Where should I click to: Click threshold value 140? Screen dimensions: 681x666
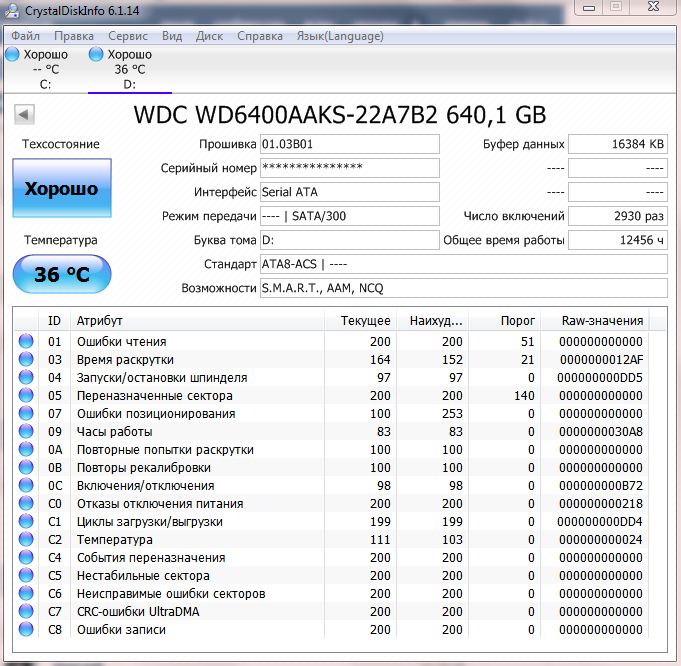(x=524, y=395)
